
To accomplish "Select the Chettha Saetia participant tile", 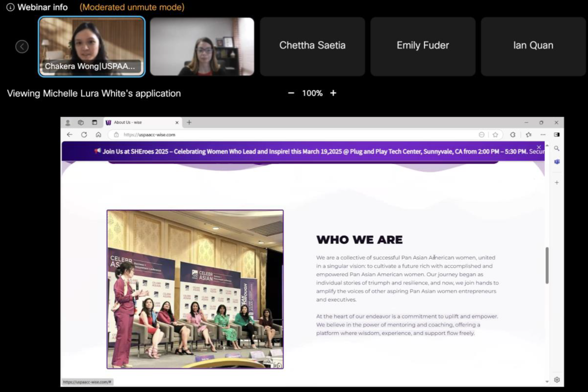I will click(x=312, y=47).
